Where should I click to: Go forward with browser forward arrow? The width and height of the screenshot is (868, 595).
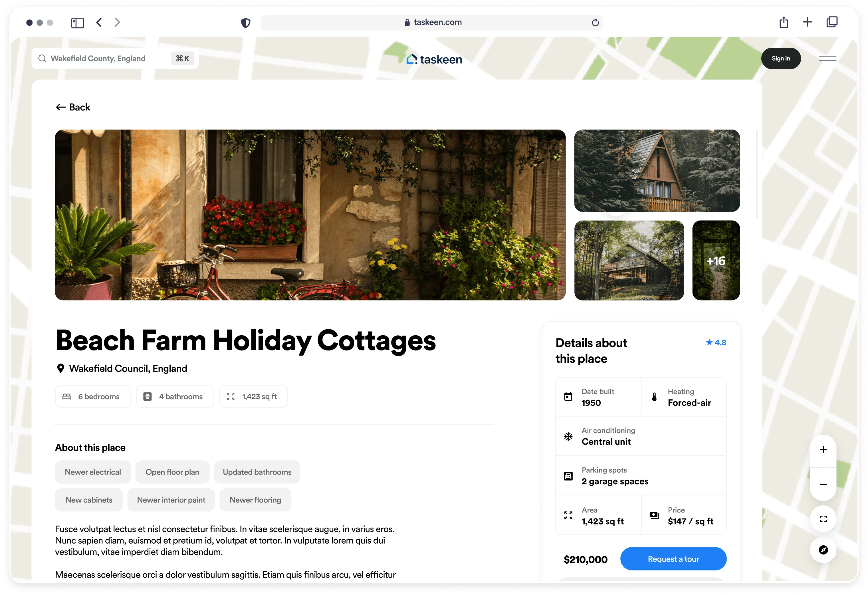point(117,23)
